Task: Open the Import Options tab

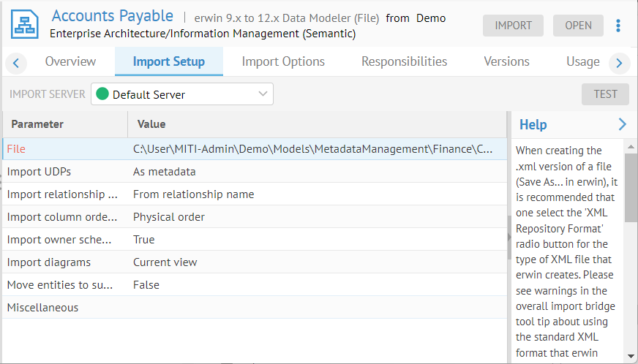Action: [x=283, y=61]
